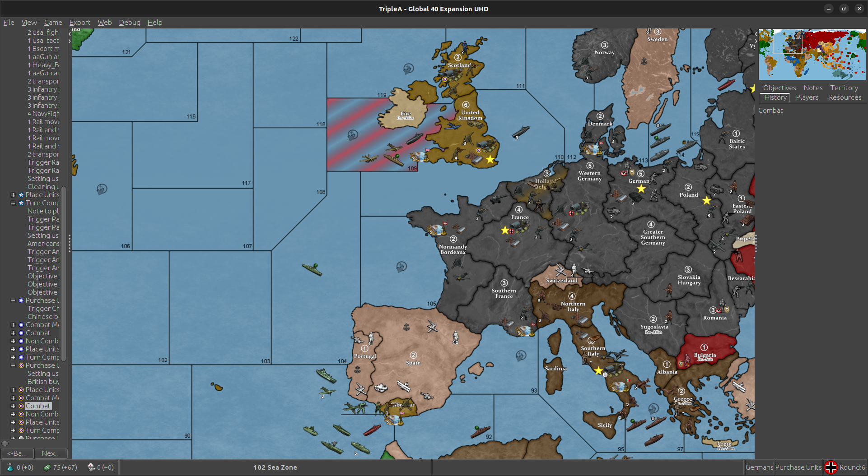Open the File menu

9,22
